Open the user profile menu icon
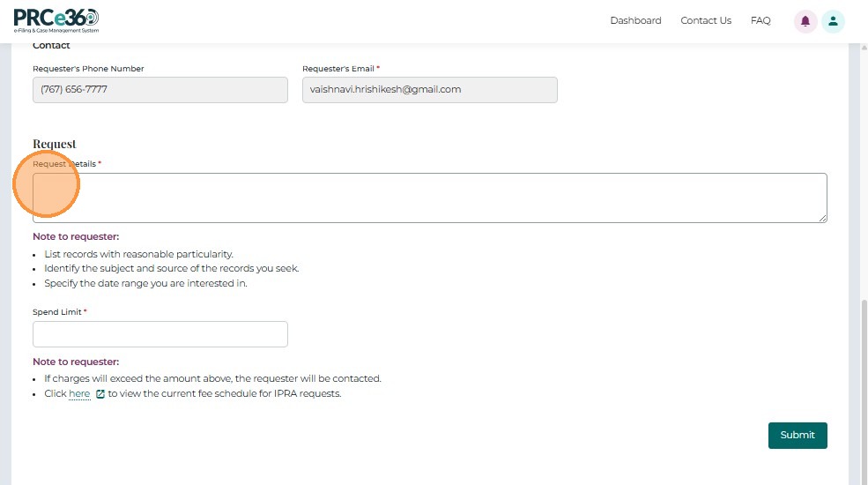 pyautogui.click(x=833, y=21)
